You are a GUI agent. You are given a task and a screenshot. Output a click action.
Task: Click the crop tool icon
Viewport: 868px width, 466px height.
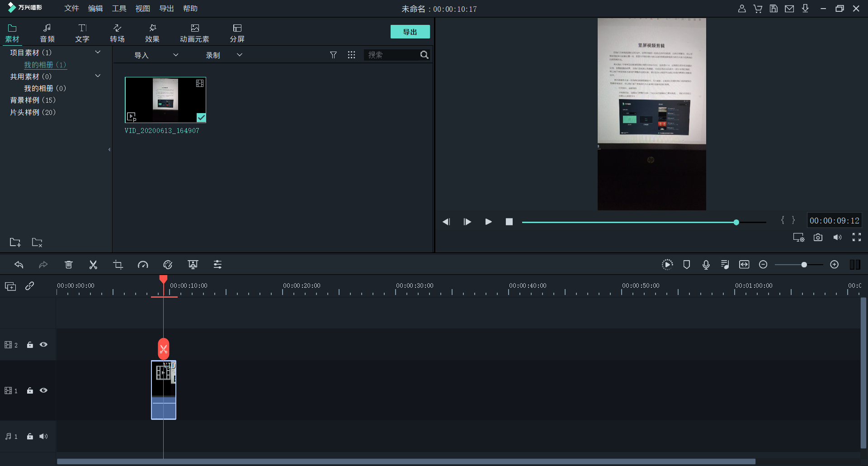tap(118, 265)
